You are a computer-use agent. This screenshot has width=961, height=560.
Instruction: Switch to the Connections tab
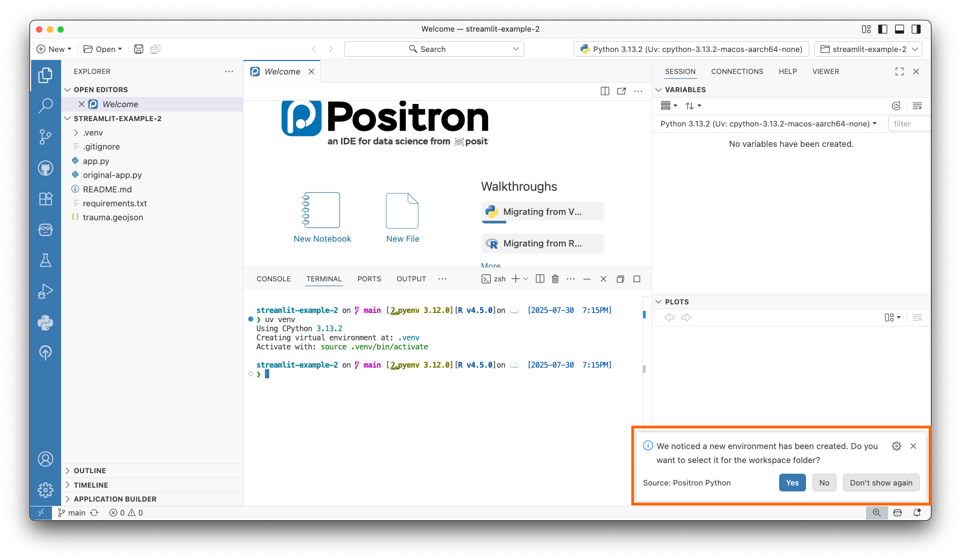pyautogui.click(x=737, y=71)
